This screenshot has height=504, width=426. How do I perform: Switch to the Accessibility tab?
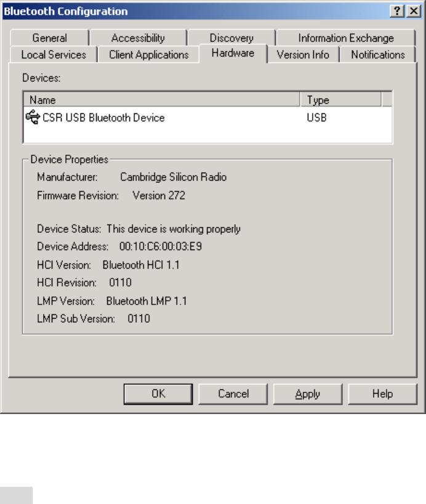click(x=138, y=38)
